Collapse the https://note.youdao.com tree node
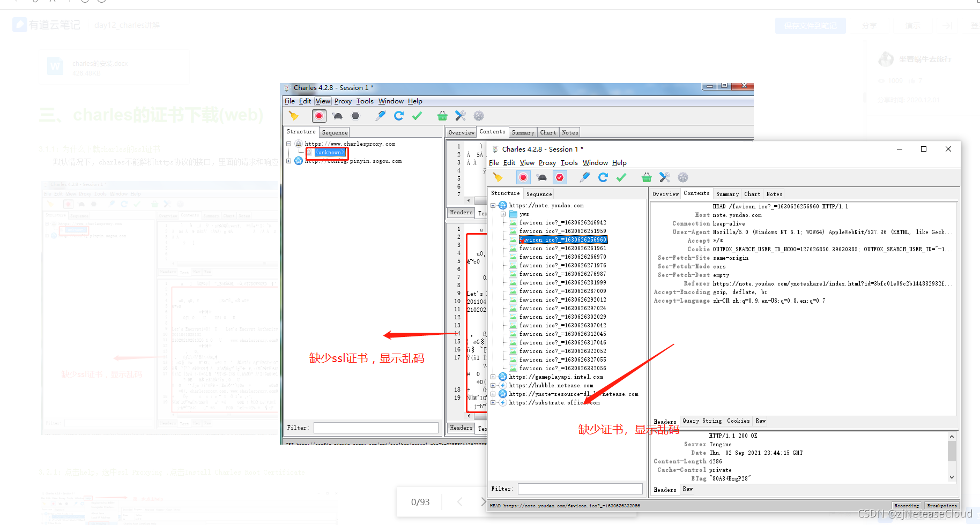Image resolution: width=980 pixels, height=525 pixels. pyautogui.click(x=493, y=206)
